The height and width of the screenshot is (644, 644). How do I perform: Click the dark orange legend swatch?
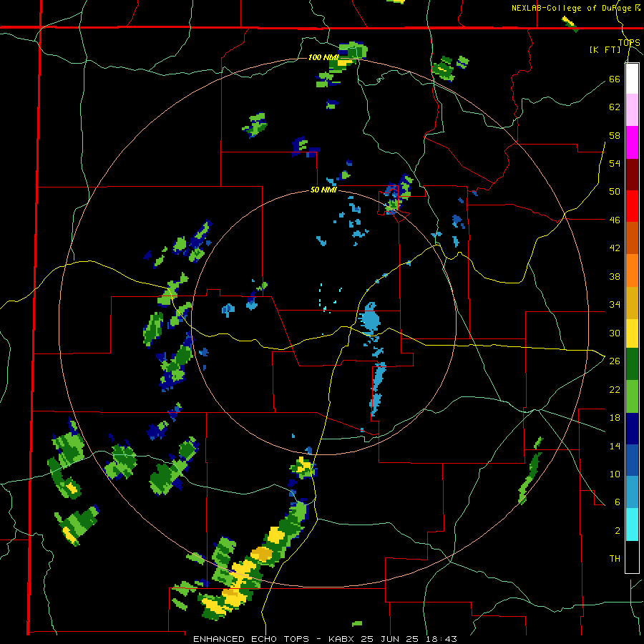632,238
